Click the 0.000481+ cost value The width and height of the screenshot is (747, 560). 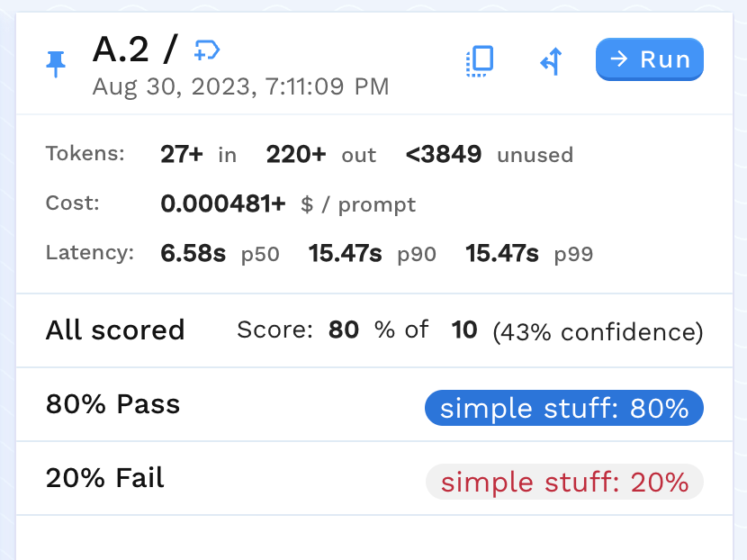coord(223,203)
